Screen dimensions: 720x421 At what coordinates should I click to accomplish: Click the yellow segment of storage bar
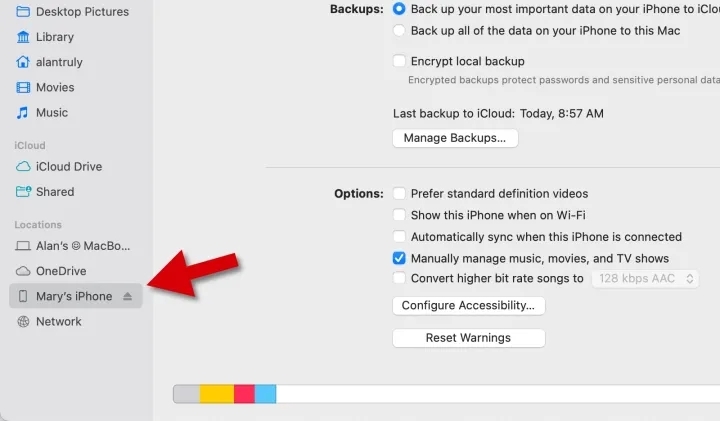pyautogui.click(x=217, y=394)
